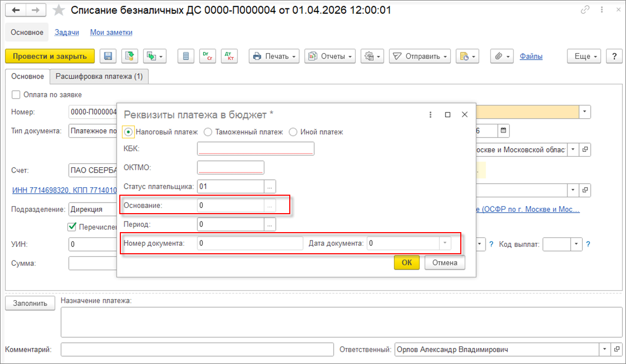Viewport: 626px width, 364px height.
Task: Click the DrCr postings icon
Action: coord(207,56)
